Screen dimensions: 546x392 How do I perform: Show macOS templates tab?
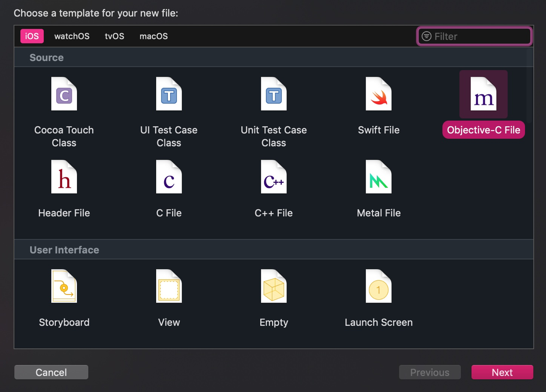pyautogui.click(x=154, y=36)
